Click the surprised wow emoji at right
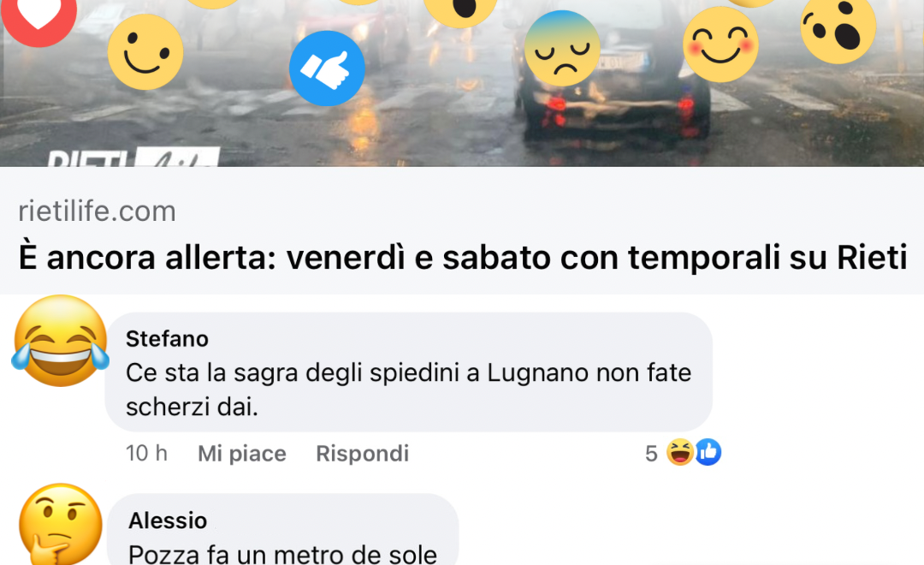 [x=838, y=28]
